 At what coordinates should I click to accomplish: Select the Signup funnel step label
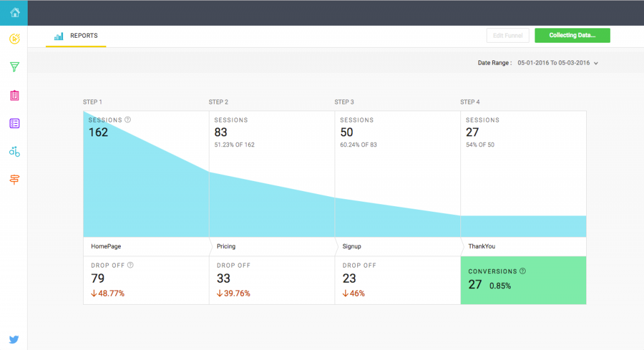pos(352,246)
